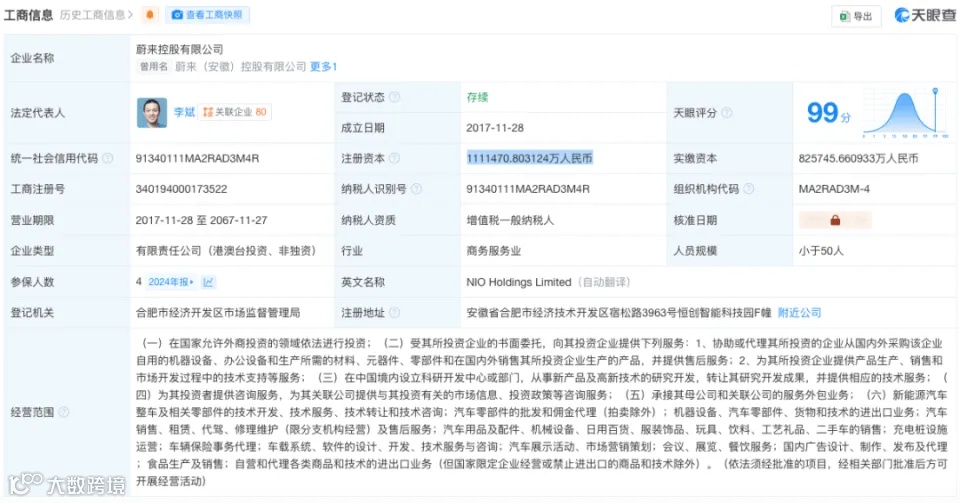Select 实缴资本 value 825745.660933万人民币
Screen dimensions: 960x503
858,158
